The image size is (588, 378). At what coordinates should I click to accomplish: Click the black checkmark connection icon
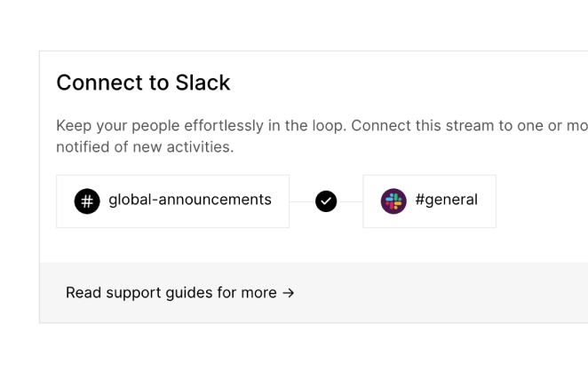[x=326, y=201]
